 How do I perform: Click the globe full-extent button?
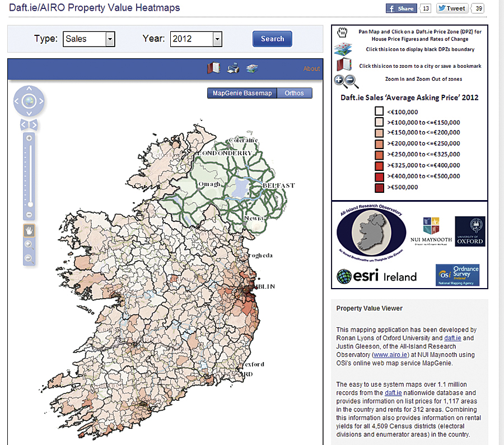tap(29, 101)
